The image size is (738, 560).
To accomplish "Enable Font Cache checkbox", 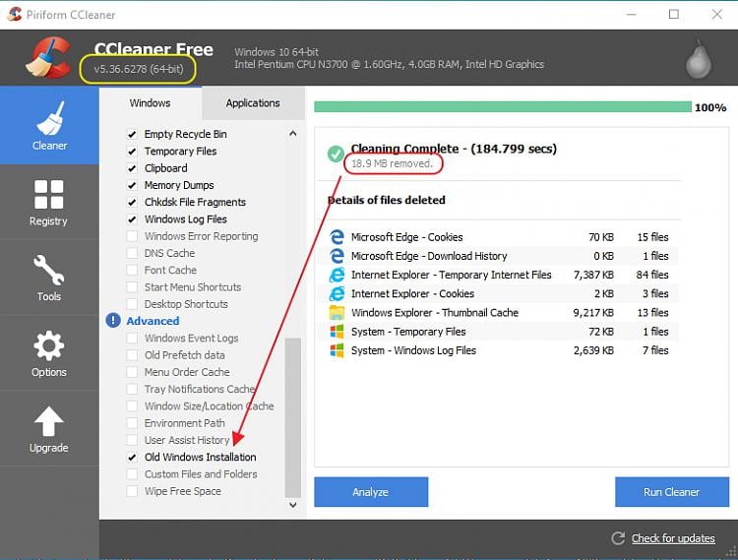I will 132,270.
